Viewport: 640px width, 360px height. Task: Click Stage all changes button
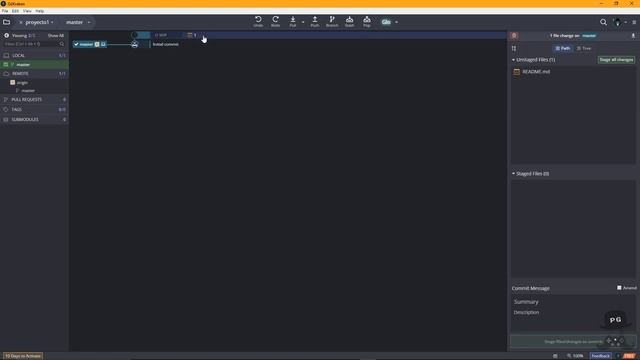(616, 60)
